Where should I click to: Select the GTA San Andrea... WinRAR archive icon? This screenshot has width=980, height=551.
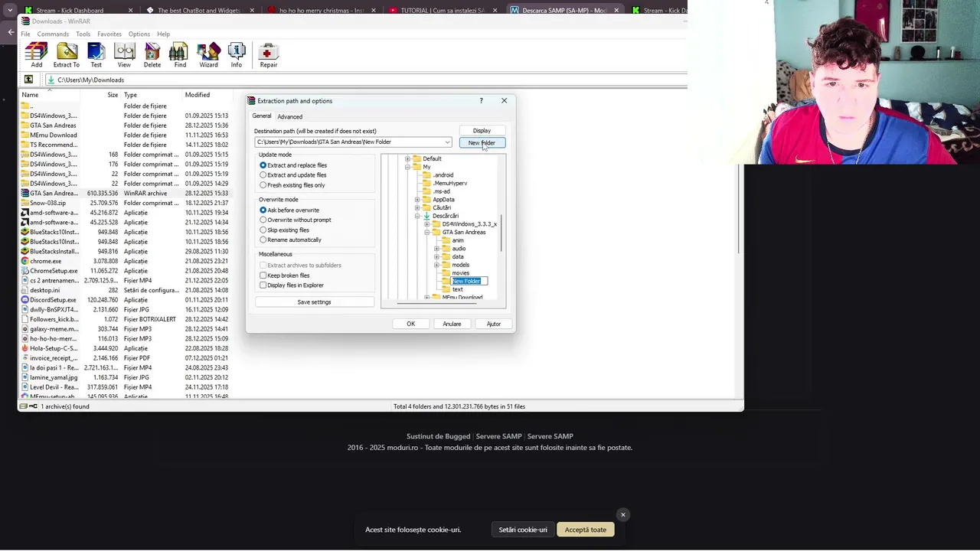tap(24, 194)
